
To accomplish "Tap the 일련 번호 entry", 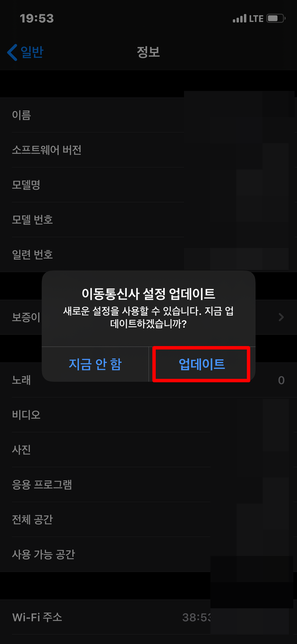I will tap(148, 254).
